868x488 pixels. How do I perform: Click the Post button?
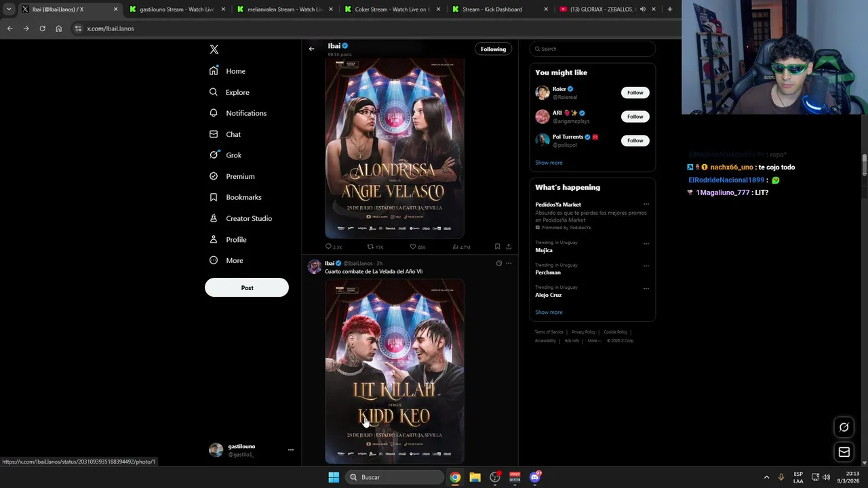pos(247,288)
